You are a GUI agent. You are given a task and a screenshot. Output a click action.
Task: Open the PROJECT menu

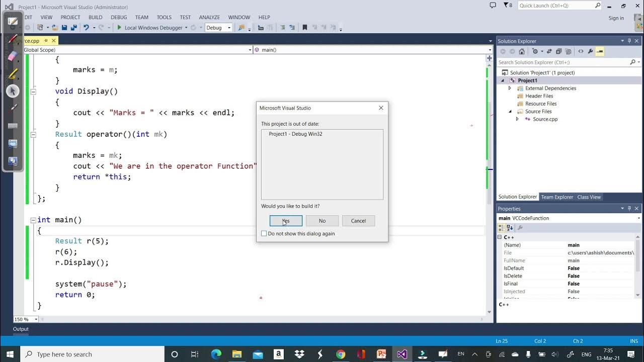[70, 17]
